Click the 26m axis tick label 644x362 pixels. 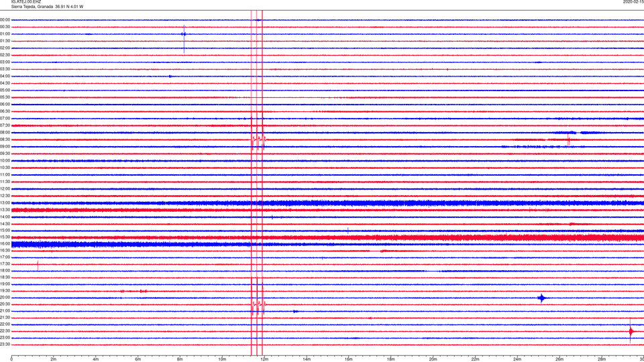point(559,359)
